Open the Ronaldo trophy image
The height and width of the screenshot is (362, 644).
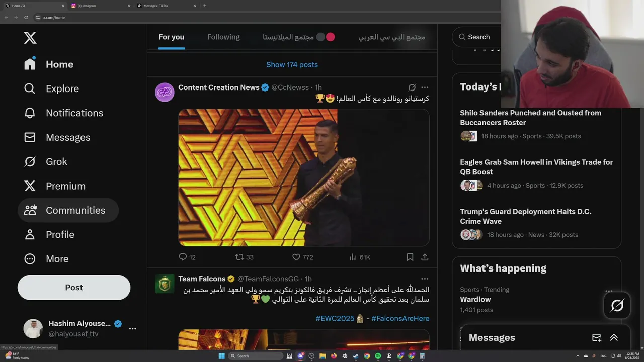pos(304,177)
